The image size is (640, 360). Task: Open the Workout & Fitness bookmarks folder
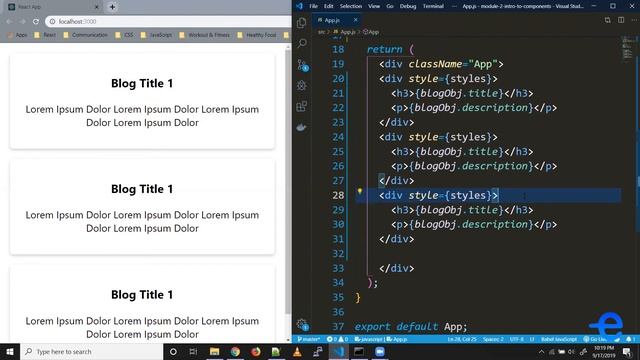[x=204, y=35]
